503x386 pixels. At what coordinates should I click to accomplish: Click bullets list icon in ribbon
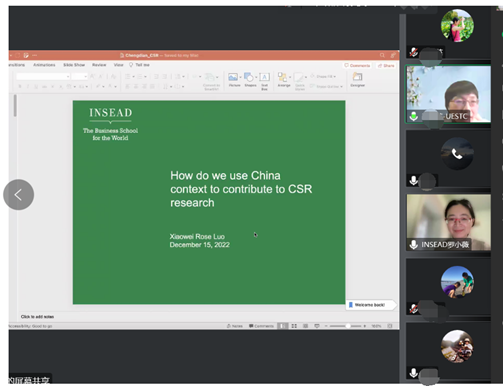pos(128,77)
